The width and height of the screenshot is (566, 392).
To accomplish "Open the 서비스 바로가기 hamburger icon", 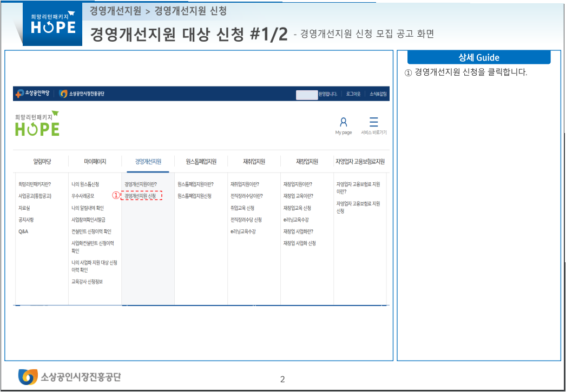I will point(374,122).
